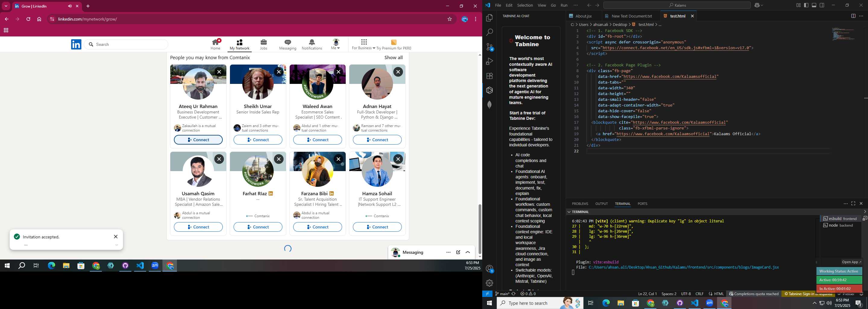Compose new message icon in Messaging bar
Viewport: 868px width, 309px height.
[x=458, y=252]
